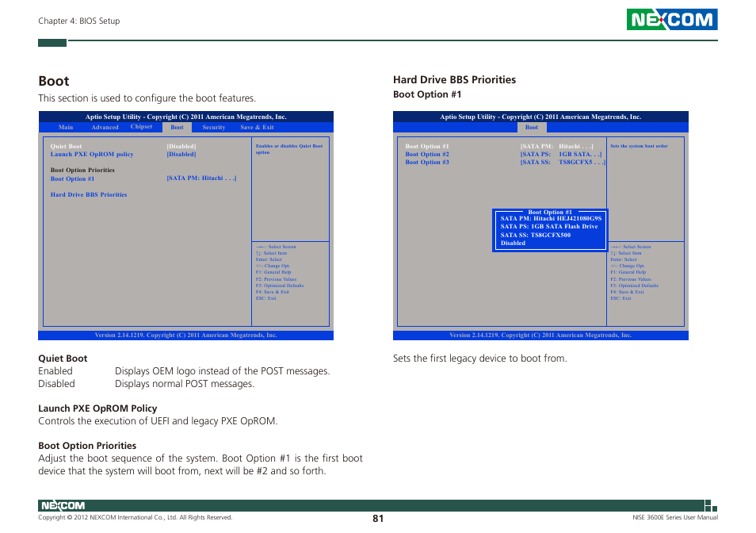Screen dimensions: 756x533
Task: Click 'Enables or disables Quiet Boot option' help text
Action: 289,149
